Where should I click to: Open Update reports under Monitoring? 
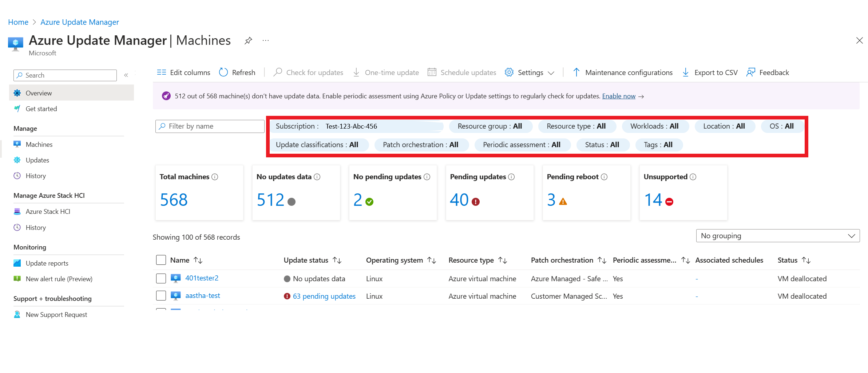(47, 263)
